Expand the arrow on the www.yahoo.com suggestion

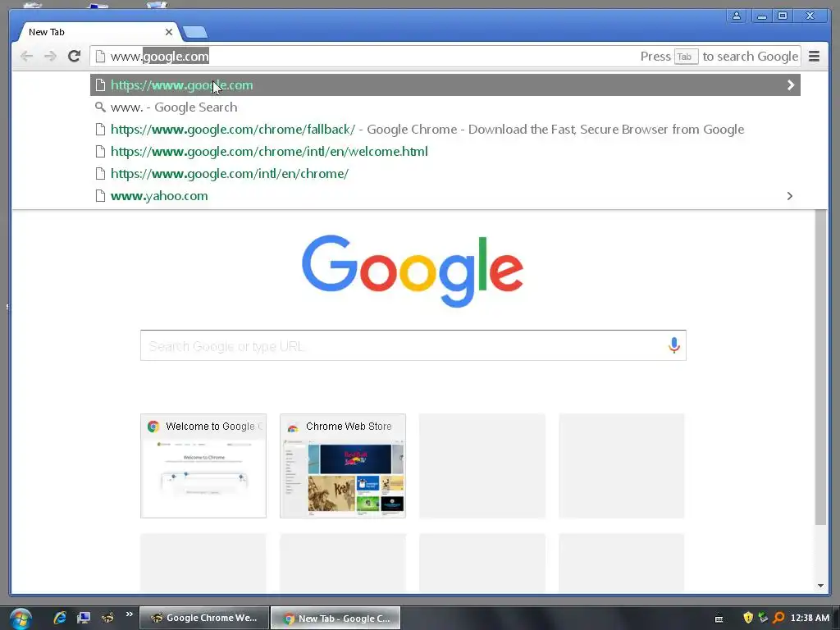(x=790, y=196)
